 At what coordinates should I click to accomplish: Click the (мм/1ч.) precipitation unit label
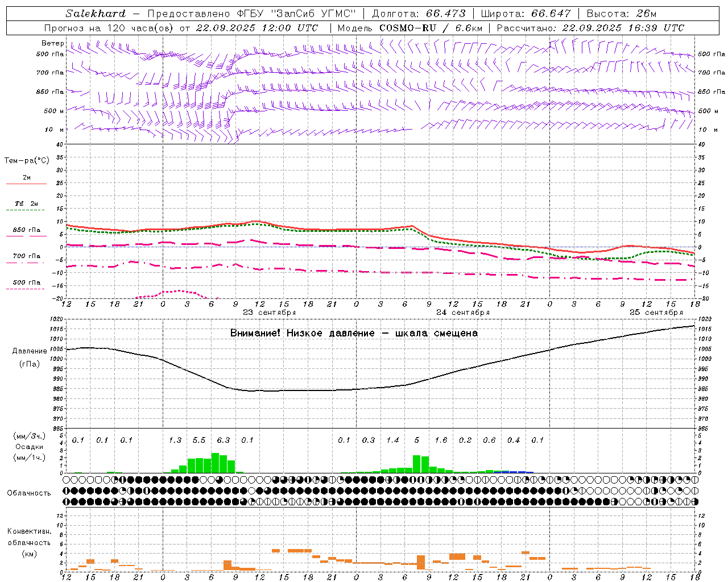pos(29,458)
